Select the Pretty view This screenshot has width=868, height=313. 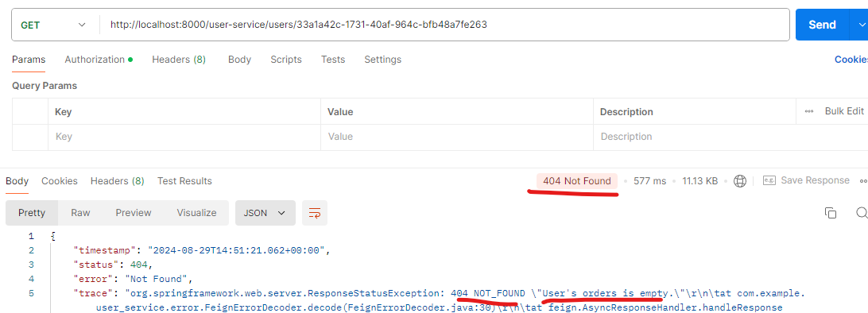click(x=32, y=213)
